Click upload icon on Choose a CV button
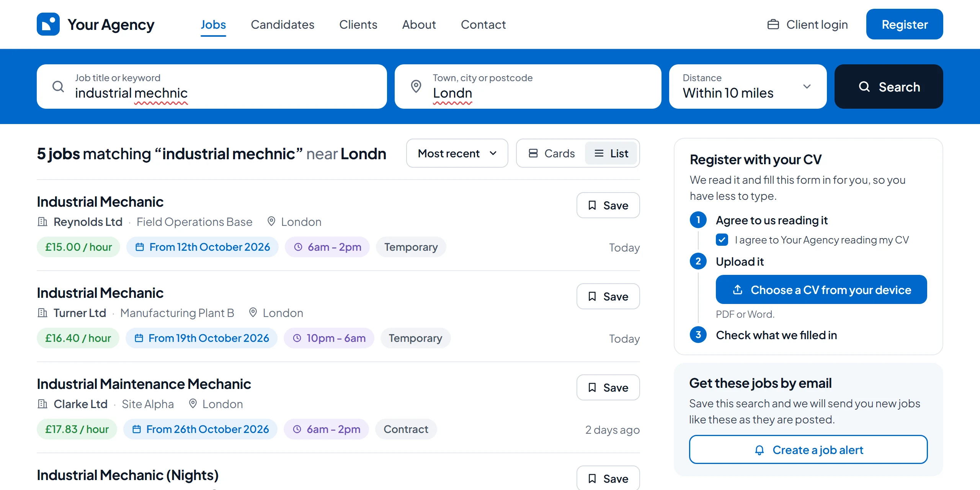 (x=738, y=290)
